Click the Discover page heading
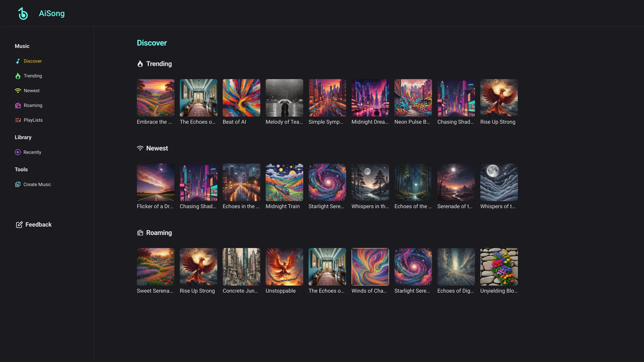The width and height of the screenshot is (644, 362). click(152, 43)
